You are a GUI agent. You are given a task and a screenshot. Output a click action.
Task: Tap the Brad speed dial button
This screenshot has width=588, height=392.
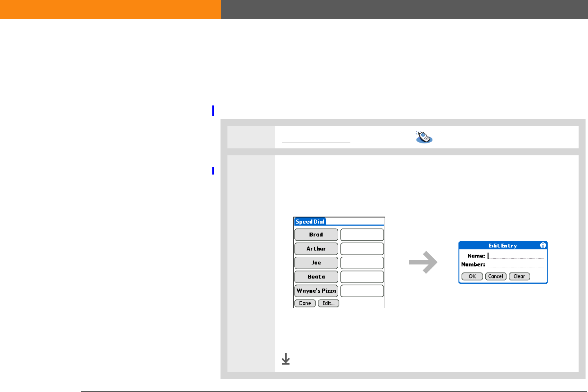click(x=316, y=235)
